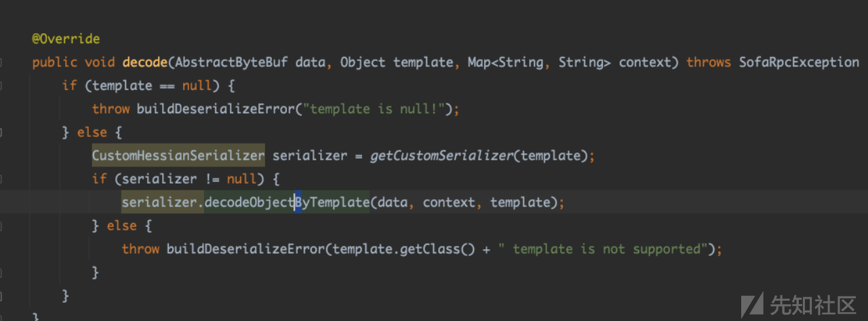Place cursor on the @Override annotation
Viewport: 868px width, 321px height.
pos(66,39)
